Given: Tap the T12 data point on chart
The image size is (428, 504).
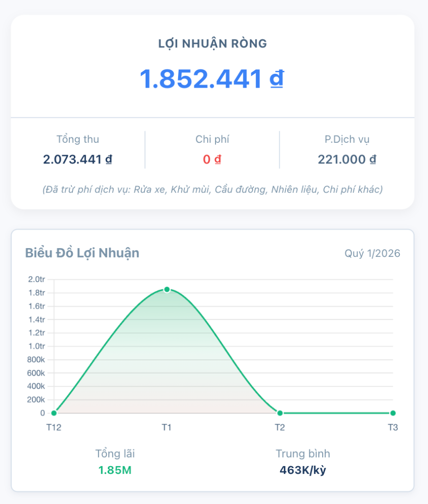Looking at the screenshot, I should tap(54, 412).
